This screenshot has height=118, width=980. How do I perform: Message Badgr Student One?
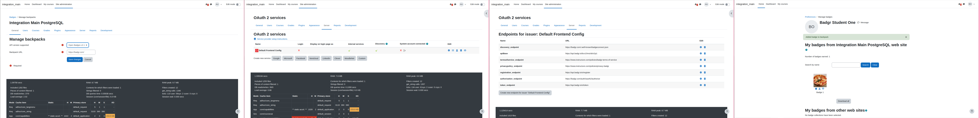[863, 22]
